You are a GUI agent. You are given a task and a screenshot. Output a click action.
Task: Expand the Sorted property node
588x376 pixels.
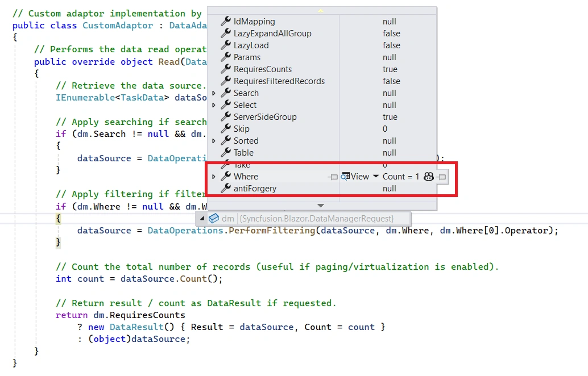[x=214, y=141]
